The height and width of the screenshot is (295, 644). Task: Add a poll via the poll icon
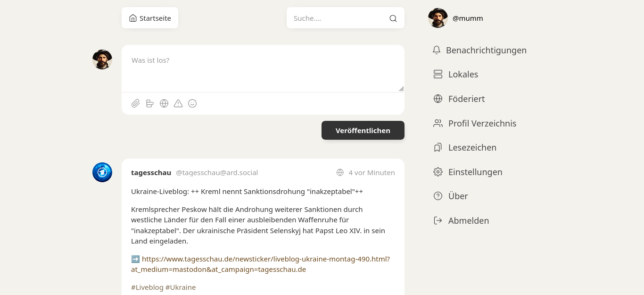[x=150, y=103]
